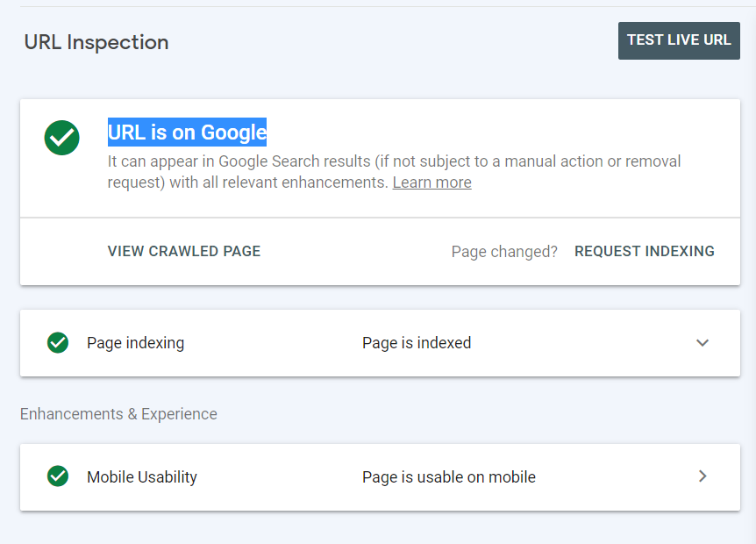This screenshot has width=756, height=544.
Task: Click the 'URL Inspection' page title
Action: tap(96, 42)
